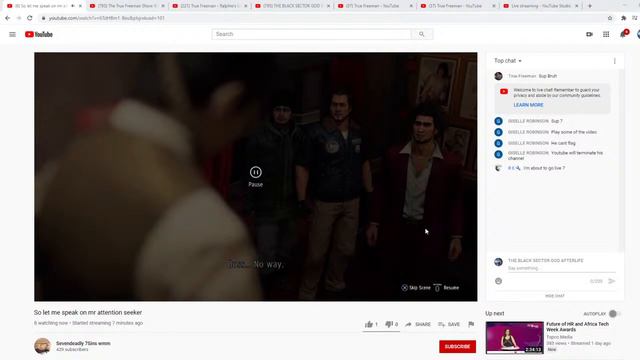The width and height of the screenshot is (640, 360).
Task: Bookmark this page with the star icon
Action: [x=610, y=18]
